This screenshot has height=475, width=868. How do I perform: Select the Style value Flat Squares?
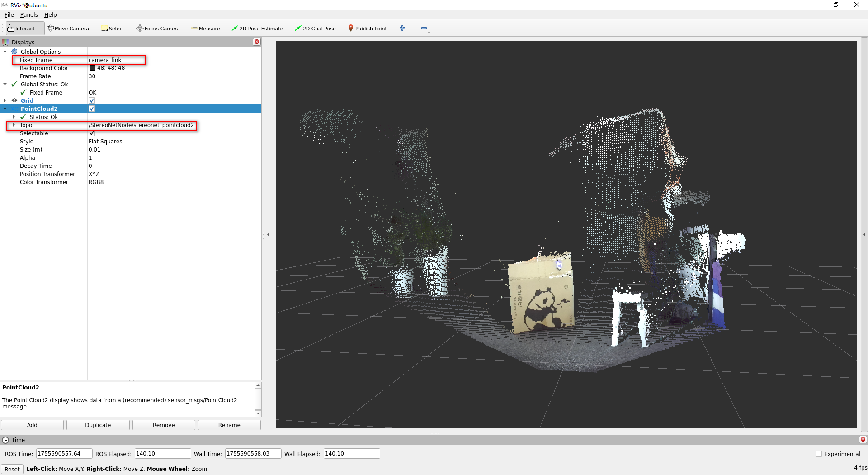pos(105,142)
